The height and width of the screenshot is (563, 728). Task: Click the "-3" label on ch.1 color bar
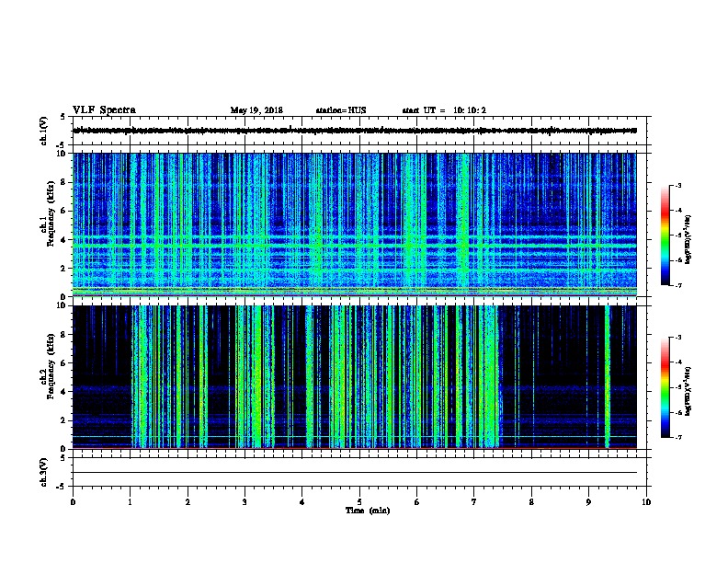point(677,185)
